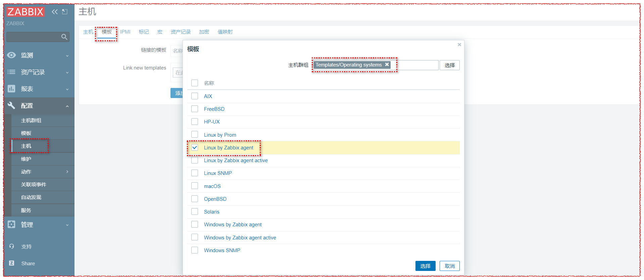
Task: Open the 维护 menu item
Action: coord(43,159)
